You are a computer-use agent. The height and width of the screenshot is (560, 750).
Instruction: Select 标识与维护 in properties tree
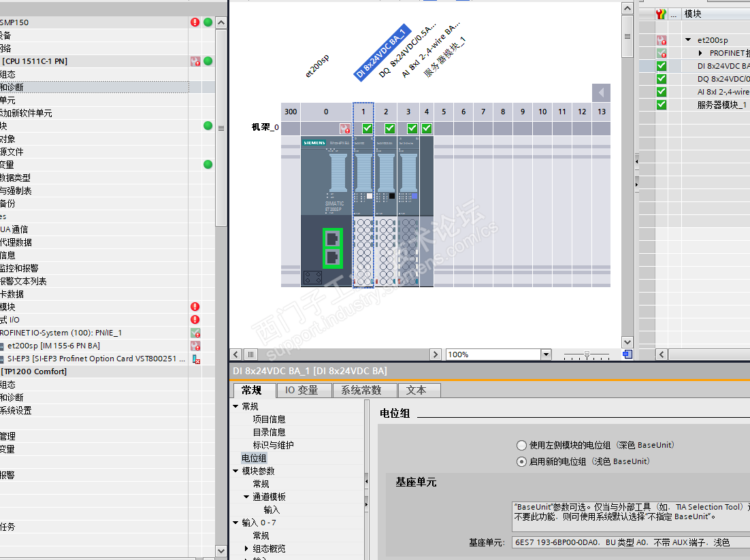273,445
